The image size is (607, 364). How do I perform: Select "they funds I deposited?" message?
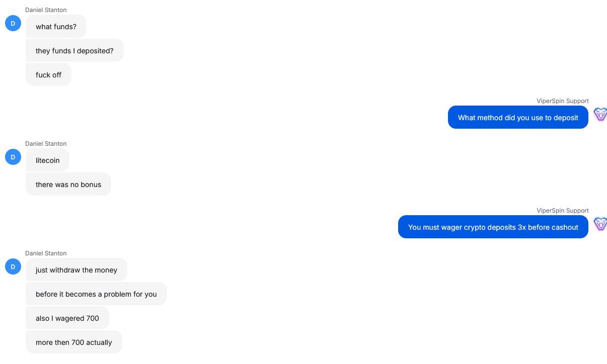[74, 51]
